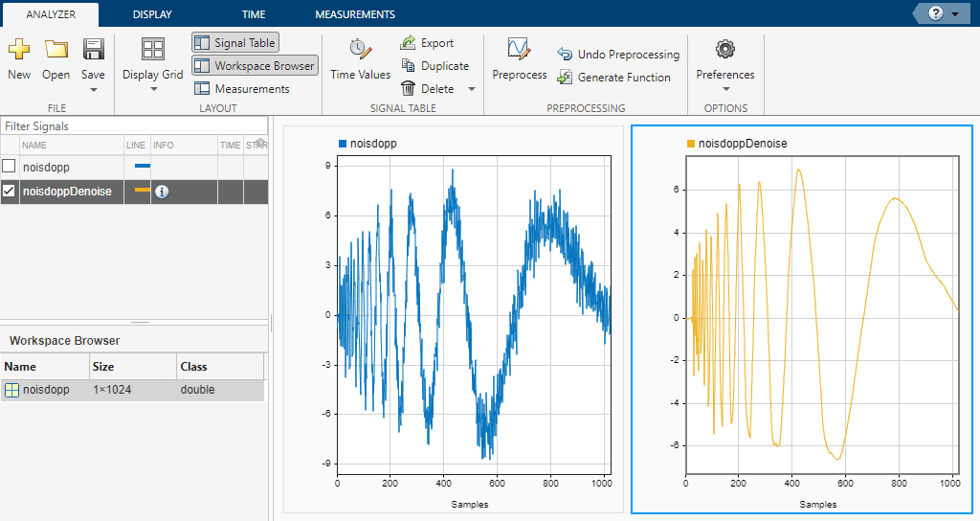
Task: Click the NAME column header
Action: (x=34, y=146)
